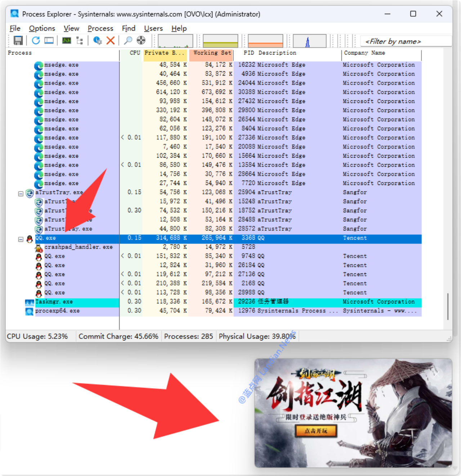Select the Taskmgr.exe process row
461x476 pixels.
[54, 302]
